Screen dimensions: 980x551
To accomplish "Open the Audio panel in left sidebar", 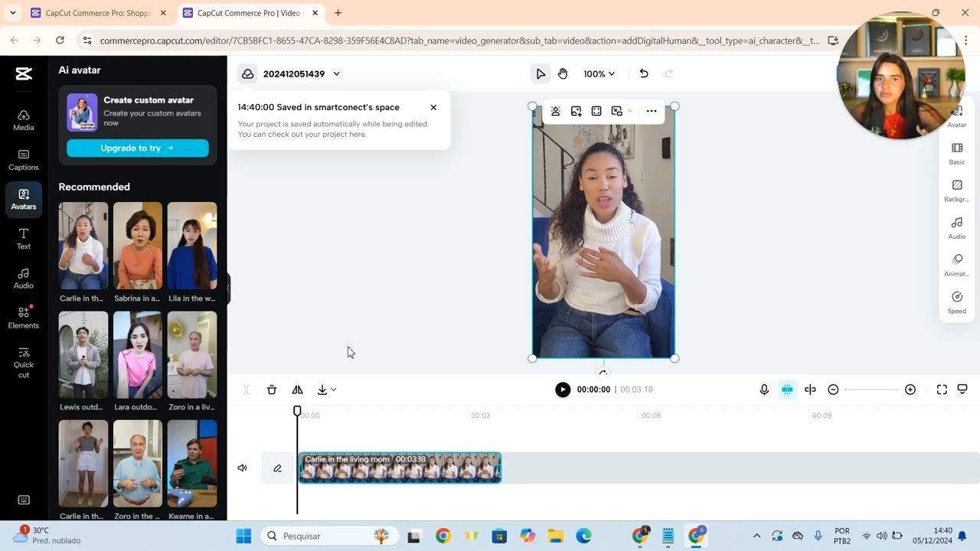I will pyautogui.click(x=23, y=279).
